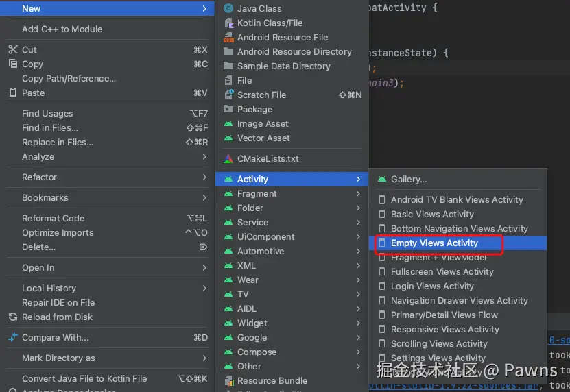Expand the Fragment submenu arrow

point(358,194)
